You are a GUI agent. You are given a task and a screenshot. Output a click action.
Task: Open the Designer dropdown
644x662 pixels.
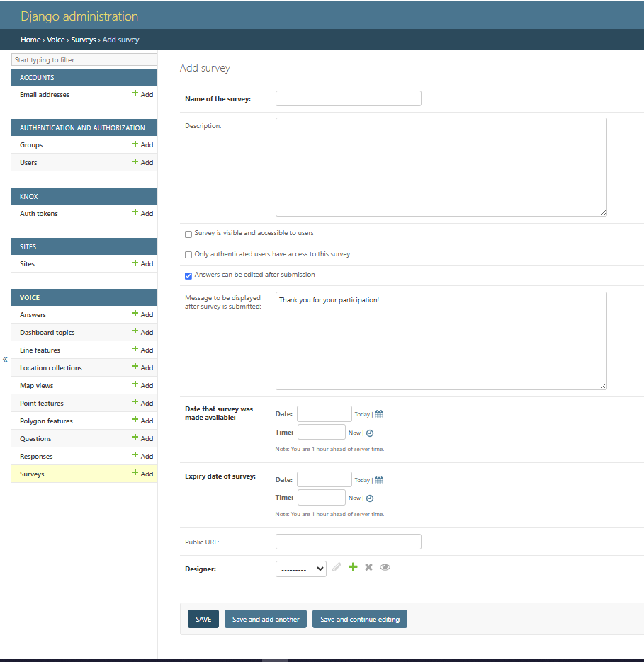point(300,568)
